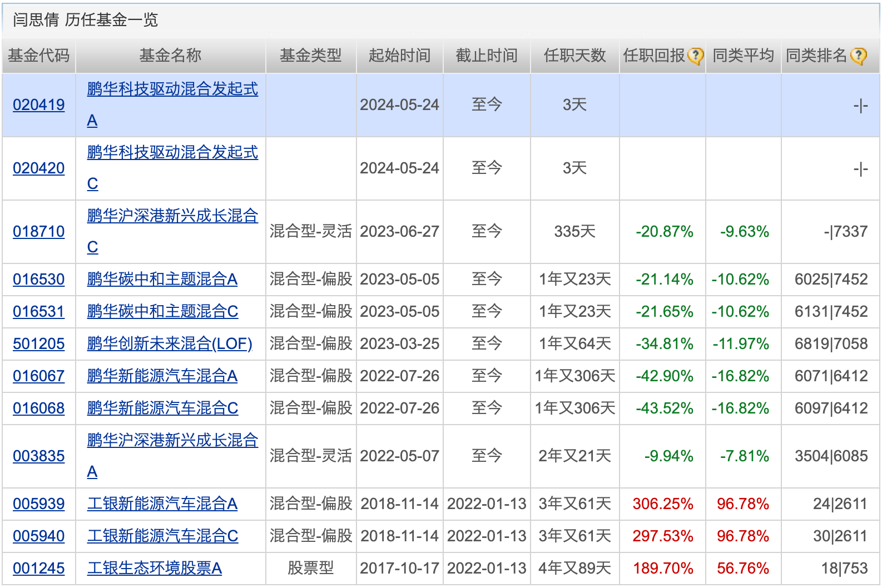The height and width of the screenshot is (588, 882).
Task: Open 鹏华科技驱动混合发起式C fund link
Action: pyautogui.click(x=172, y=168)
